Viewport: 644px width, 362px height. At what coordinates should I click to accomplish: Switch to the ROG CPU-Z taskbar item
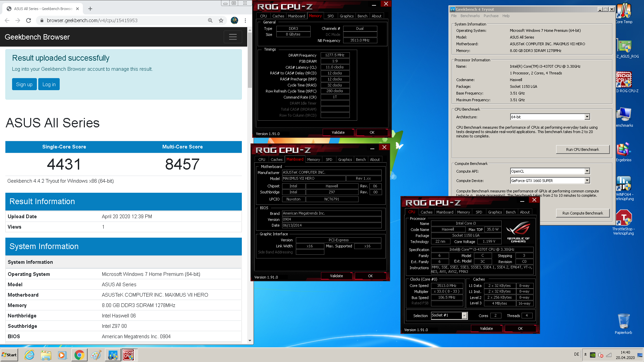129,355
